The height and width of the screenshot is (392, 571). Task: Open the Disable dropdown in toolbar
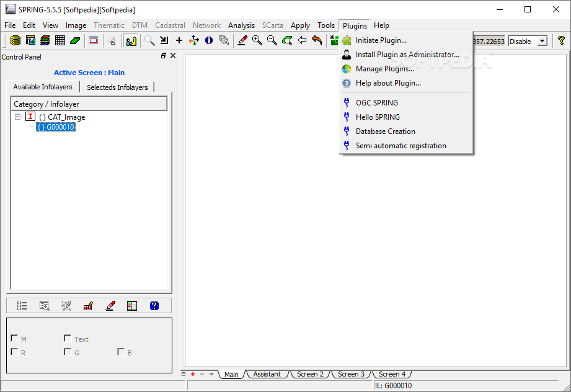(528, 41)
